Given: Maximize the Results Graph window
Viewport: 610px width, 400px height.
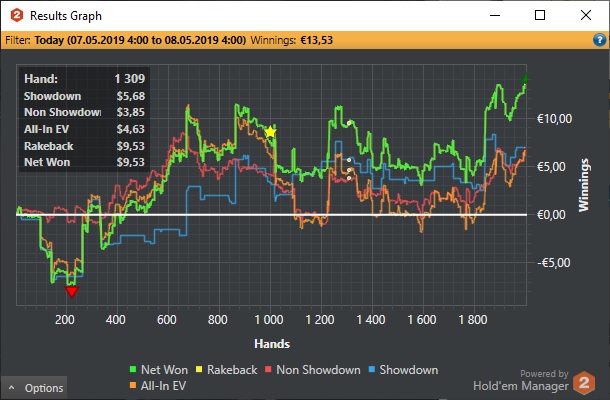Looking at the screenshot, I should pos(540,15).
